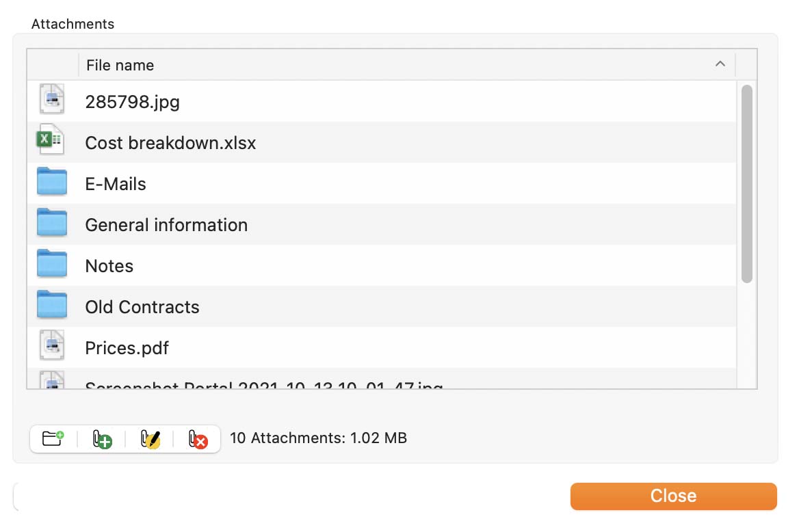This screenshot has height=532, width=799.
Task: Click the 285798.jpg file icon
Action: tap(52, 99)
